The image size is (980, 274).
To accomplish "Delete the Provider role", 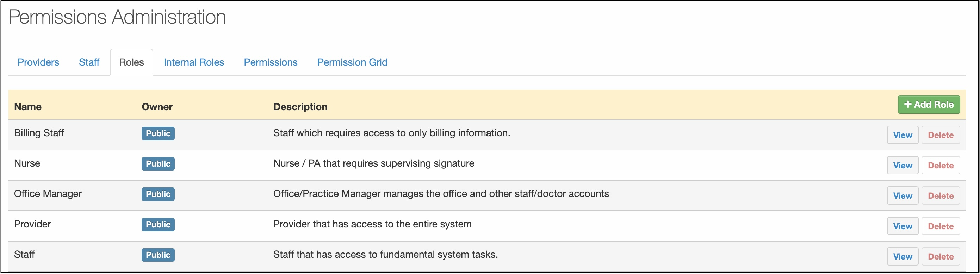I will tap(940, 226).
